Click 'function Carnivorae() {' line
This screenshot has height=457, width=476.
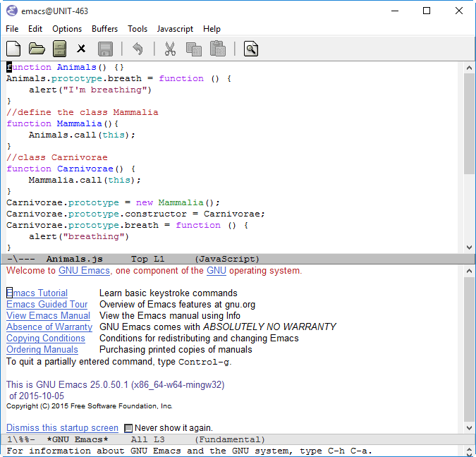[71, 169]
